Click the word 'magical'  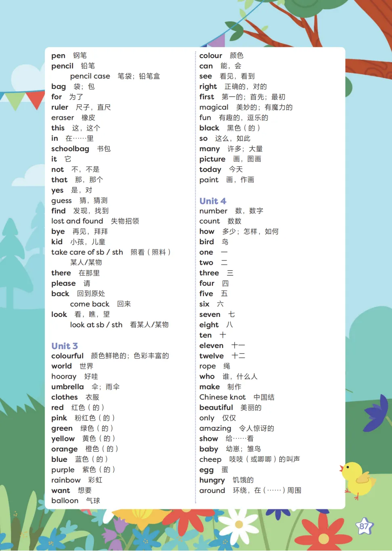[214, 107]
